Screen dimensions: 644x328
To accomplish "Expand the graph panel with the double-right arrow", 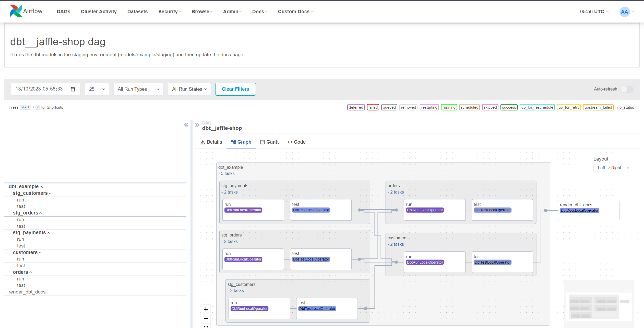I will click(197, 125).
